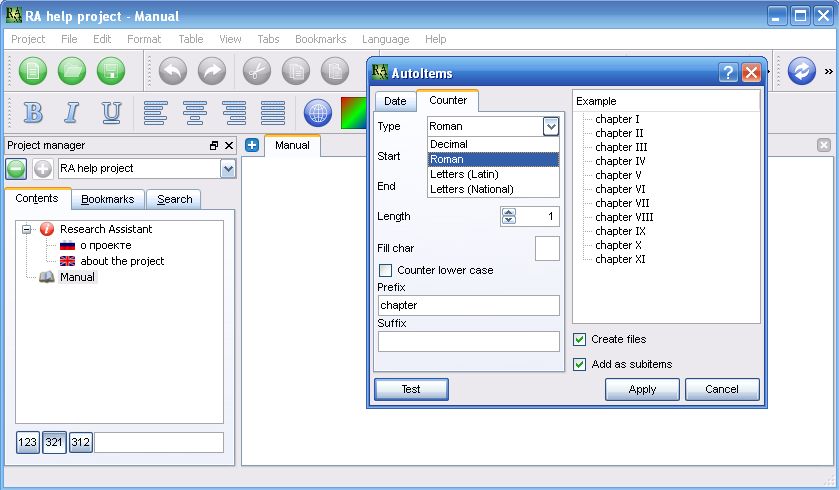Collapse the Type dropdown arrow

551,126
